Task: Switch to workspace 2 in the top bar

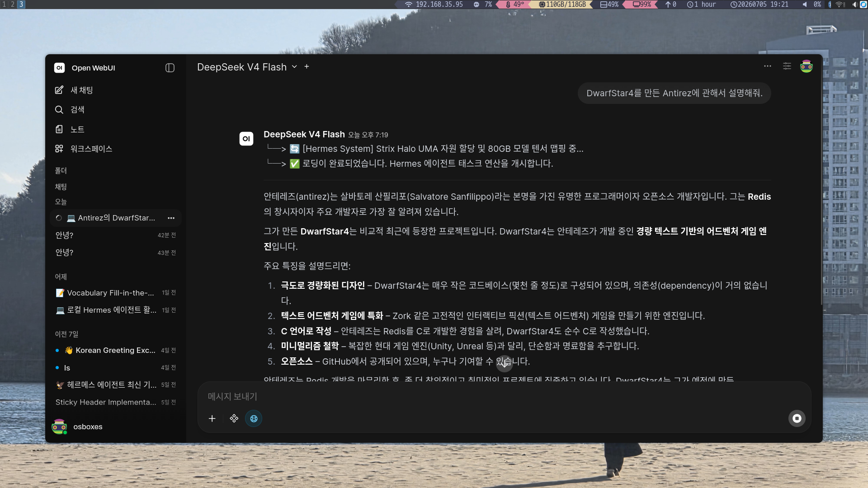Action: (13, 4)
